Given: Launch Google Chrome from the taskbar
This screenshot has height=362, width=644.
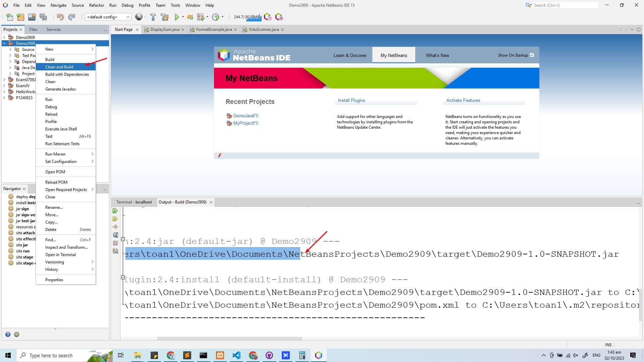Looking at the screenshot, I should 171,355.
